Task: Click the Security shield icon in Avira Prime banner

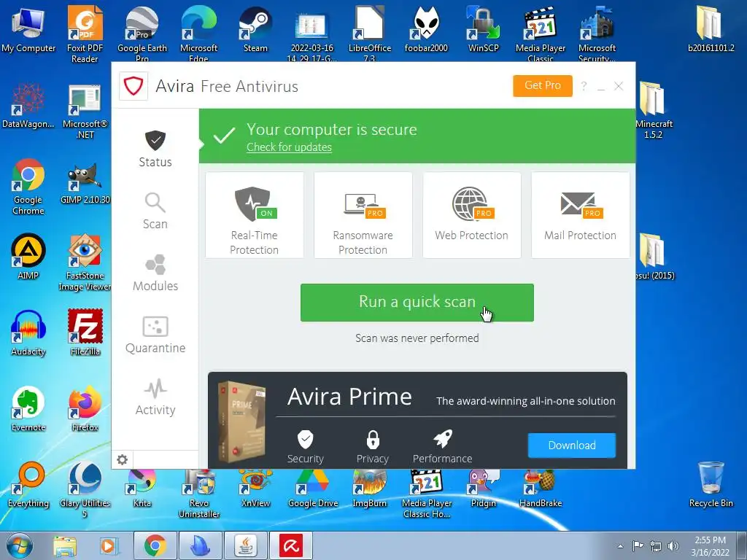Action: (x=306, y=440)
